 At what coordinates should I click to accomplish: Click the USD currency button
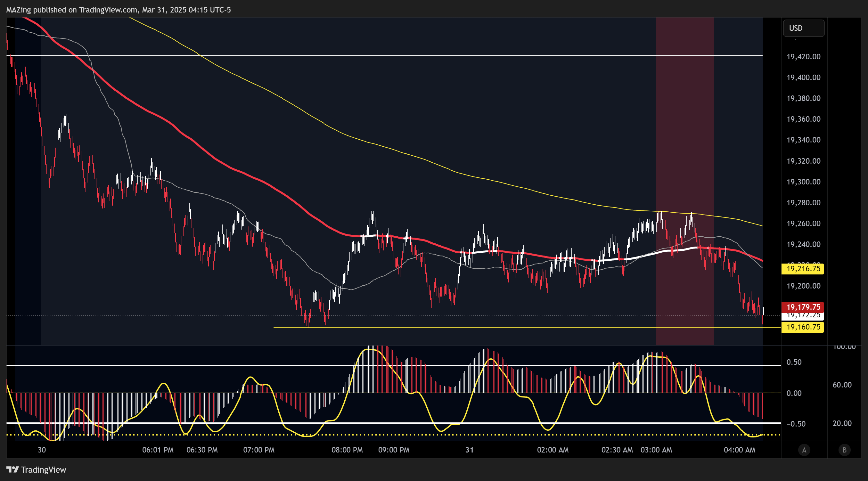804,28
